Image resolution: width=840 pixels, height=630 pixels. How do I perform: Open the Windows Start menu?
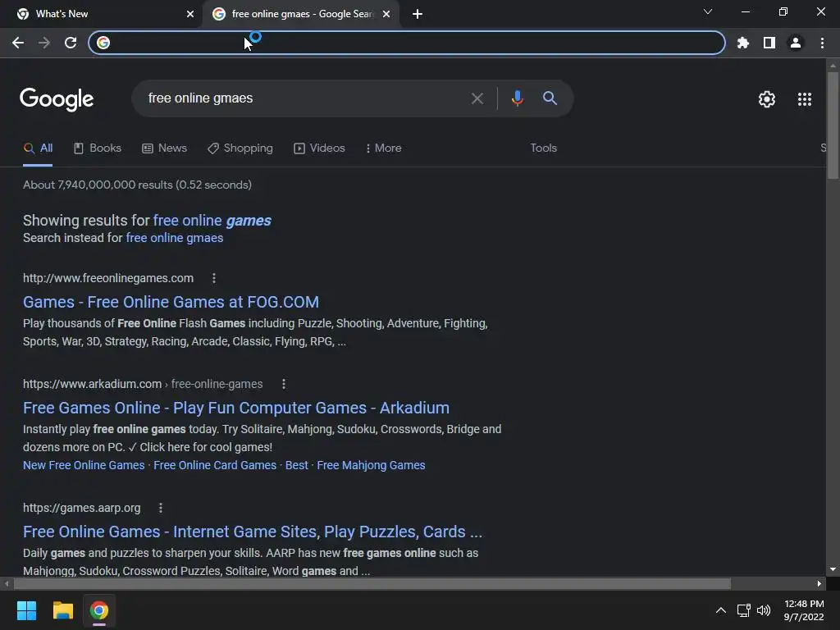(x=26, y=610)
